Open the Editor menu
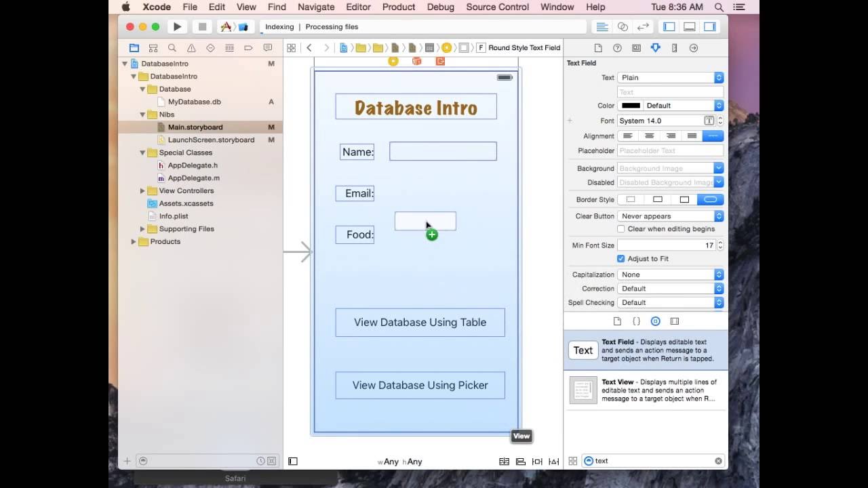This screenshot has height=488, width=868. (x=358, y=7)
